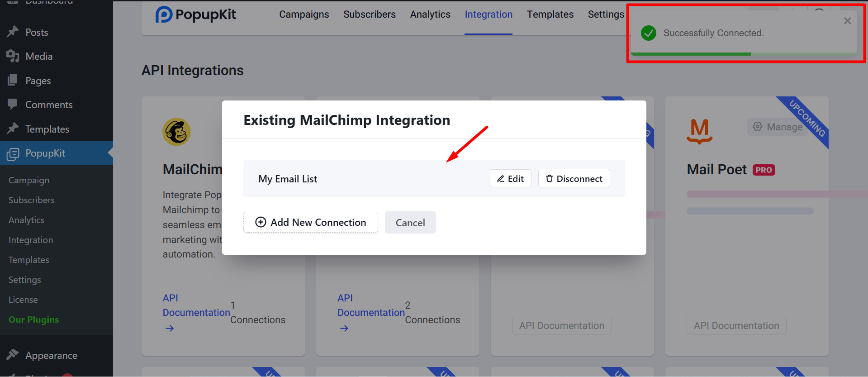Click Our Plugins in sidebar
868x377 pixels.
(x=33, y=320)
